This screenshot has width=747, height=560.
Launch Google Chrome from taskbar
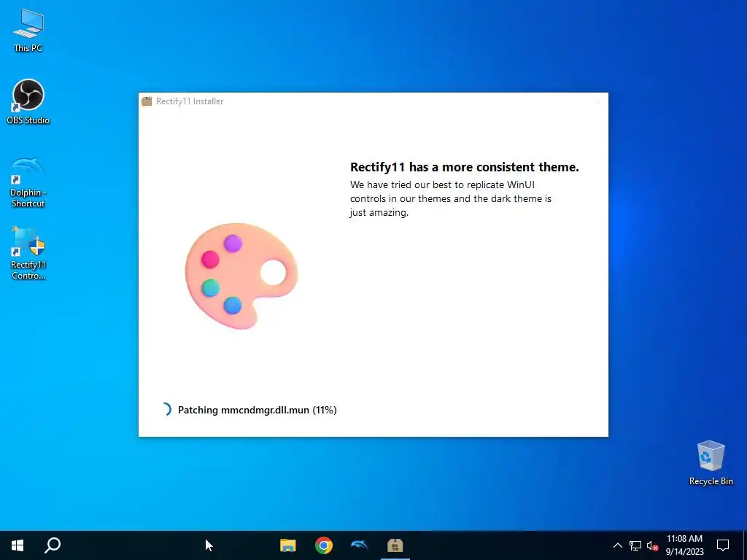pos(323,545)
